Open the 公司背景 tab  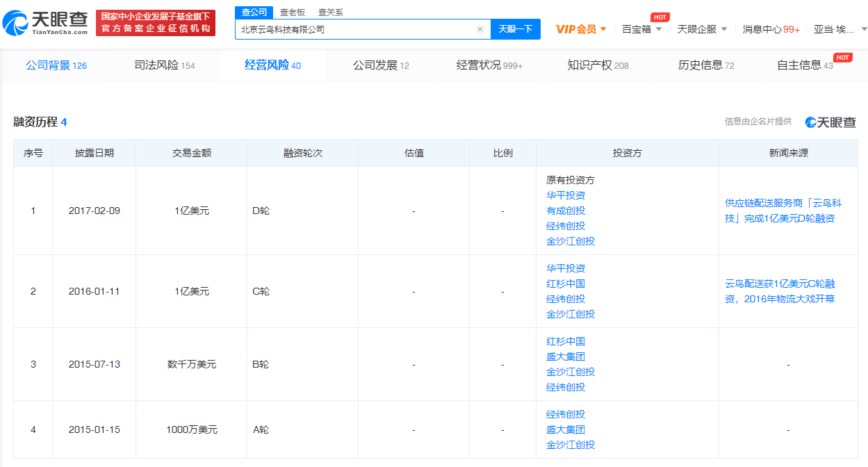(x=56, y=65)
